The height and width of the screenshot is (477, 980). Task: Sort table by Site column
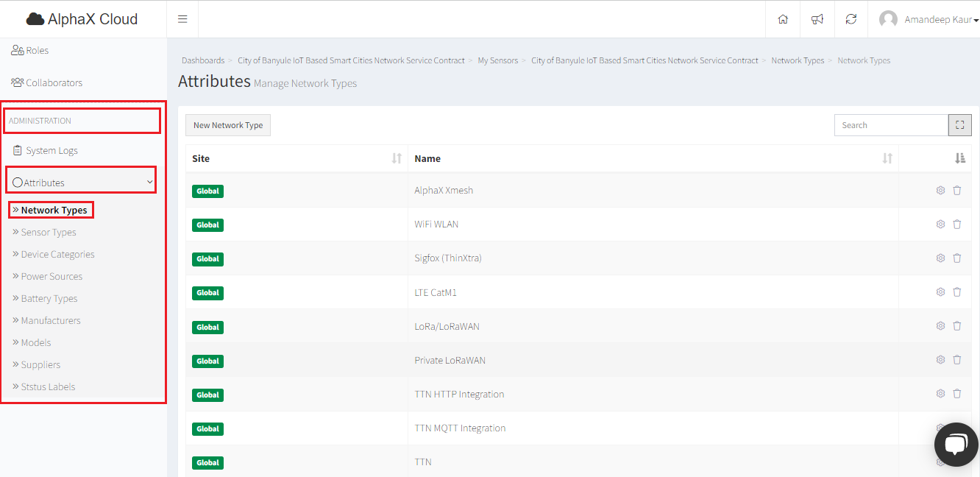coord(397,158)
